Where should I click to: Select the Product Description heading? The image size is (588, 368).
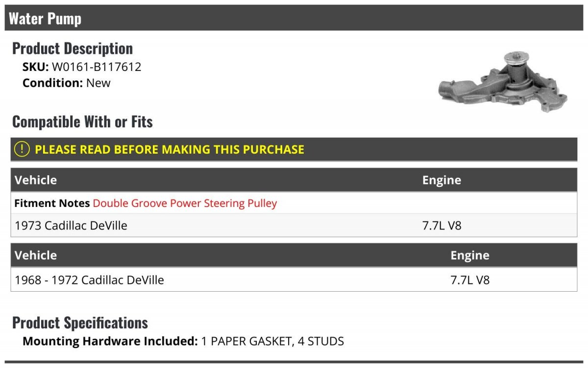point(73,48)
